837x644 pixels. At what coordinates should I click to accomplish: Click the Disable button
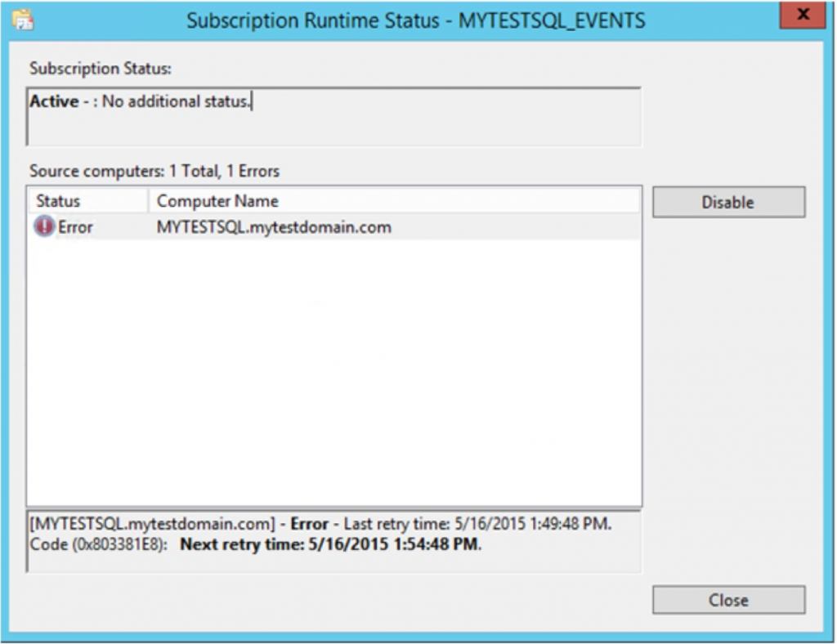click(728, 203)
